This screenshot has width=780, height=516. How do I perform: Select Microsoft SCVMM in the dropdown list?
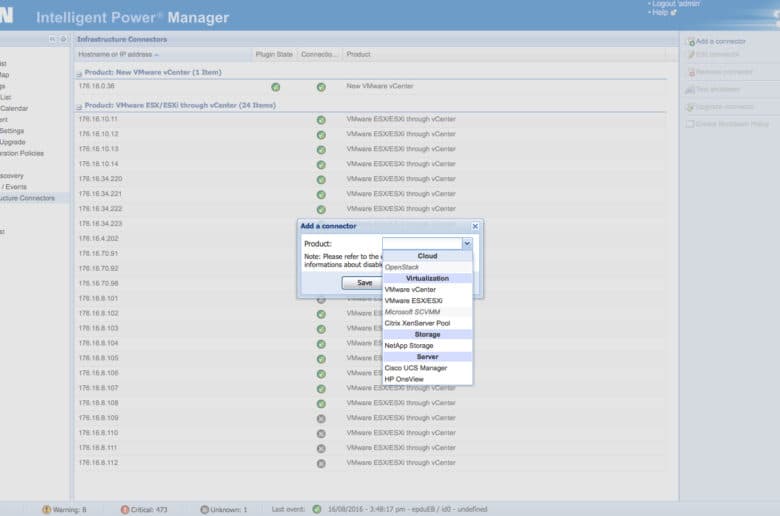pyautogui.click(x=427, y=312)
